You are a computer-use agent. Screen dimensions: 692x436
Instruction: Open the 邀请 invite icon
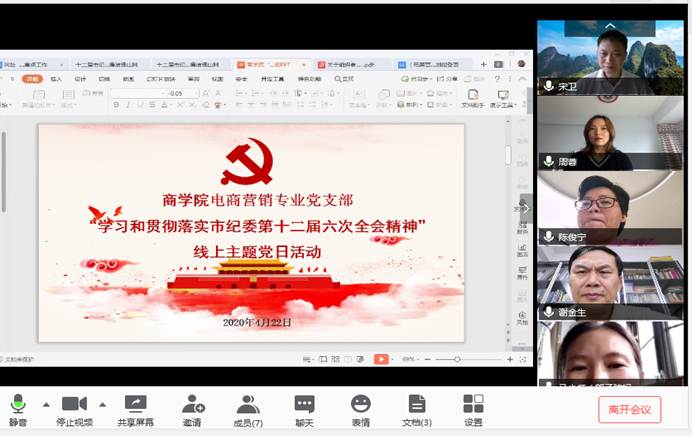[192, 408]
